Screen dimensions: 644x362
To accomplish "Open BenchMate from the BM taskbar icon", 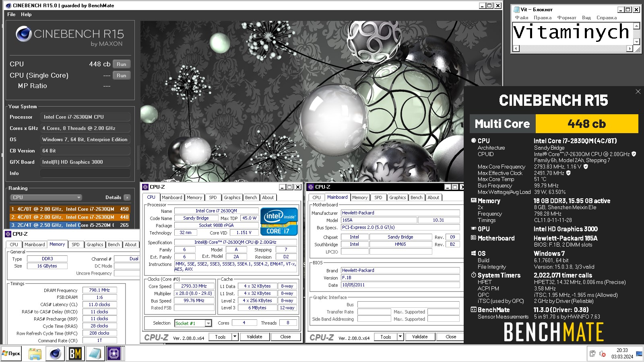I will (x=75, y=354).
